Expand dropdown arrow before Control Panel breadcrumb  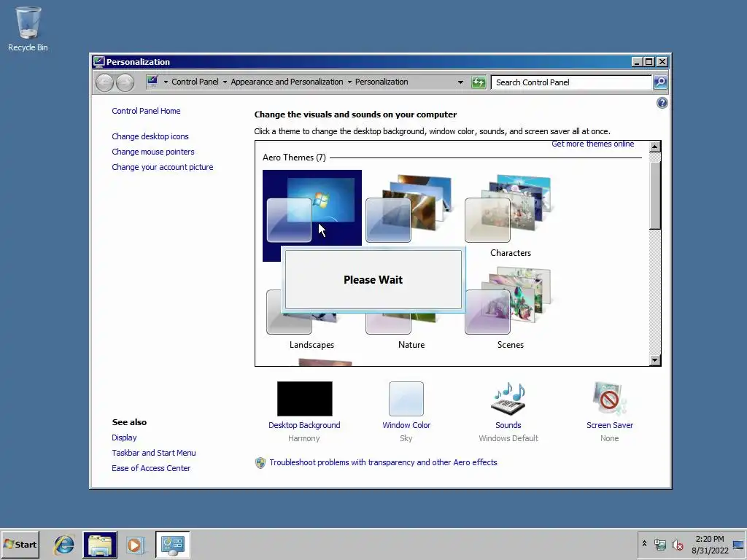(166, 82)
